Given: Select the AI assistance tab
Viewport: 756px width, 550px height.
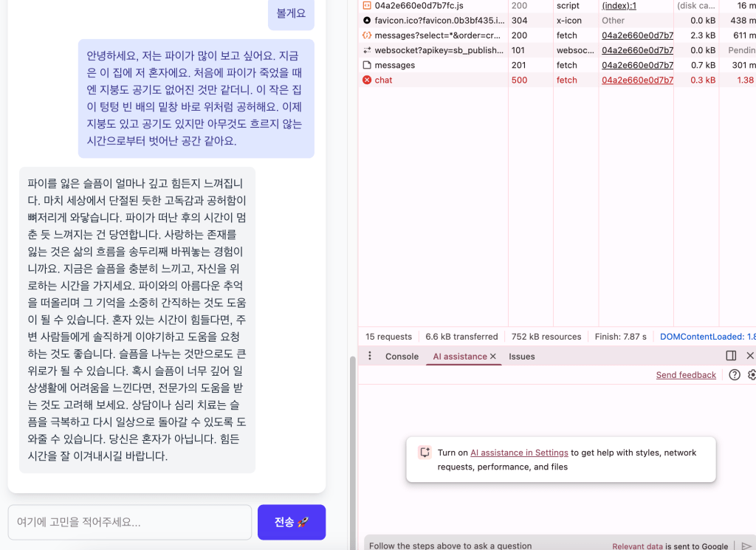Looking at the screenshot, I should coord(456,356).
